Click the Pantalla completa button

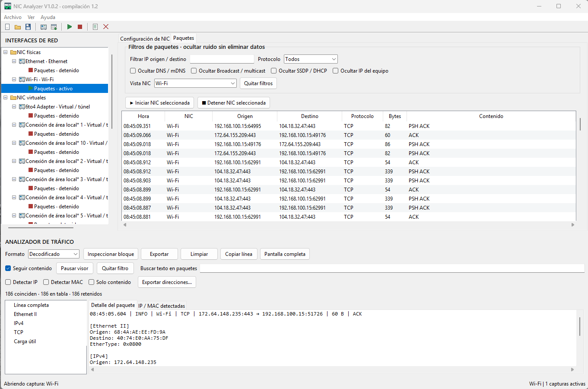pos(285,254)
